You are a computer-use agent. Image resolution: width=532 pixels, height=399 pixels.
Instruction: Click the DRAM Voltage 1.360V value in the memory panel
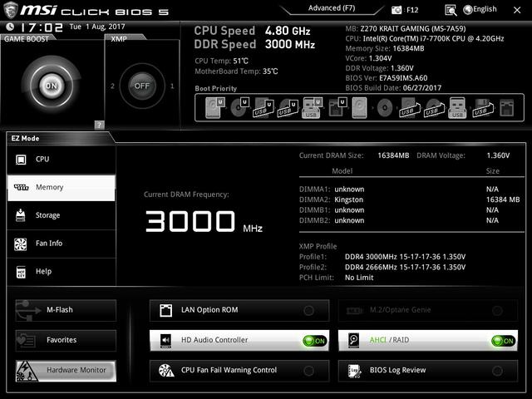(498, 155)
